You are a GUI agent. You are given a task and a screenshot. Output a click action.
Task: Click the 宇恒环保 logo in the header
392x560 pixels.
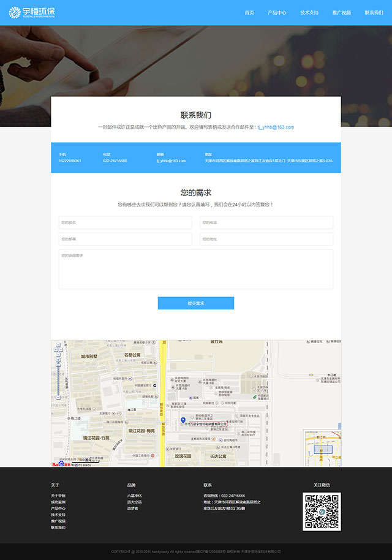click(x=32, y=12)
